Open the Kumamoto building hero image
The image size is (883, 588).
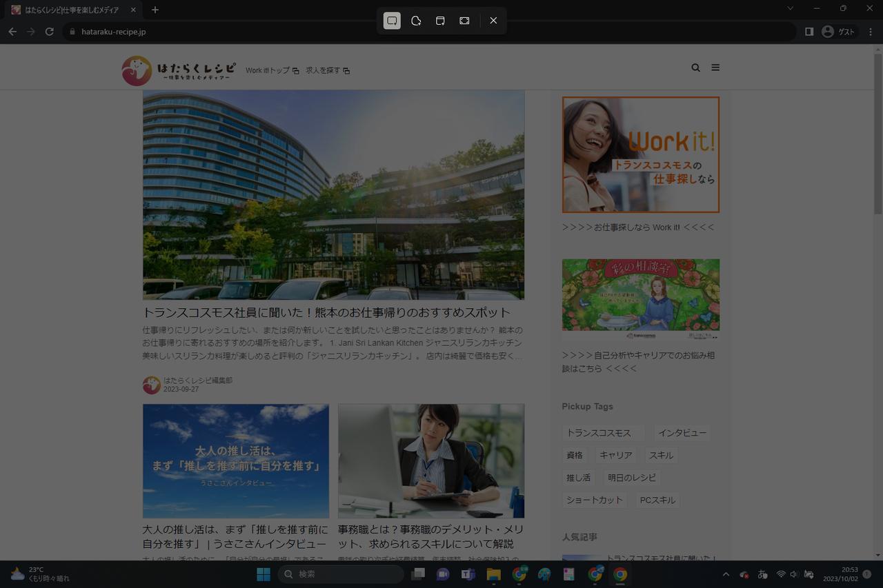333,194
